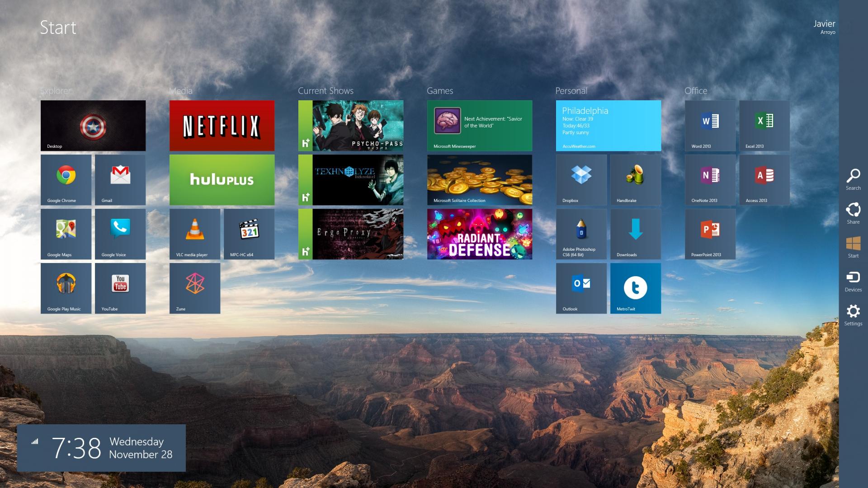The width and height of the screenshot is (868, 488).
Task: Click the Share charm
Action: (x=853, y=213)
